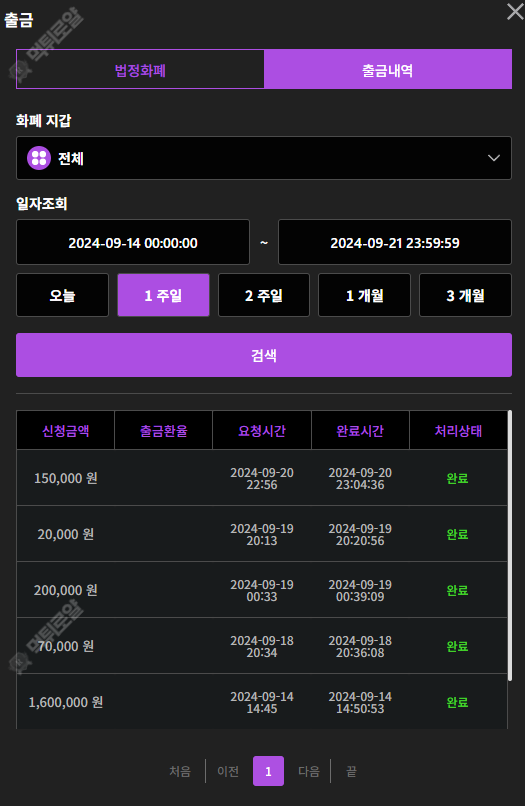This screenshot has width=525, height=806.
Task: Jump to 끝 last page
Action: point(351,771)
